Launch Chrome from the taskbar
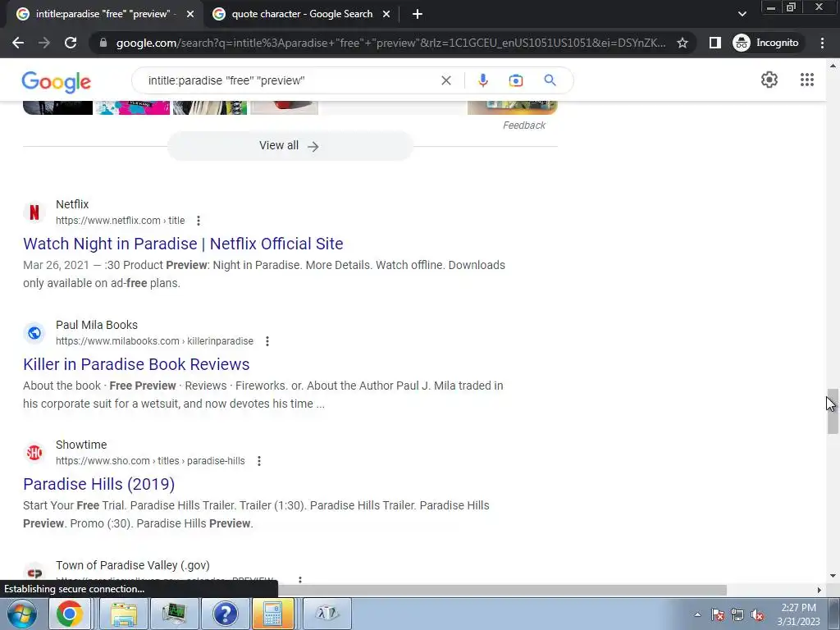The width and height of the screenshot is (840, 630). 70,614
